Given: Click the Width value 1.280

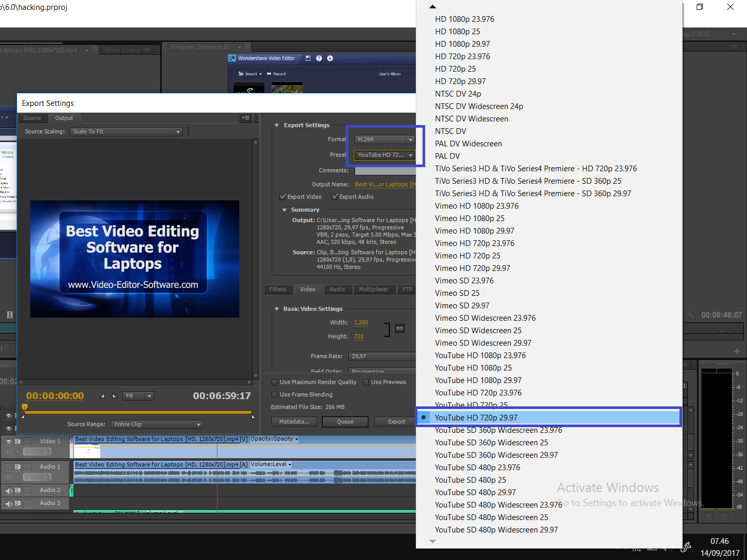Looking at the screenshot, I should point(361,323).
